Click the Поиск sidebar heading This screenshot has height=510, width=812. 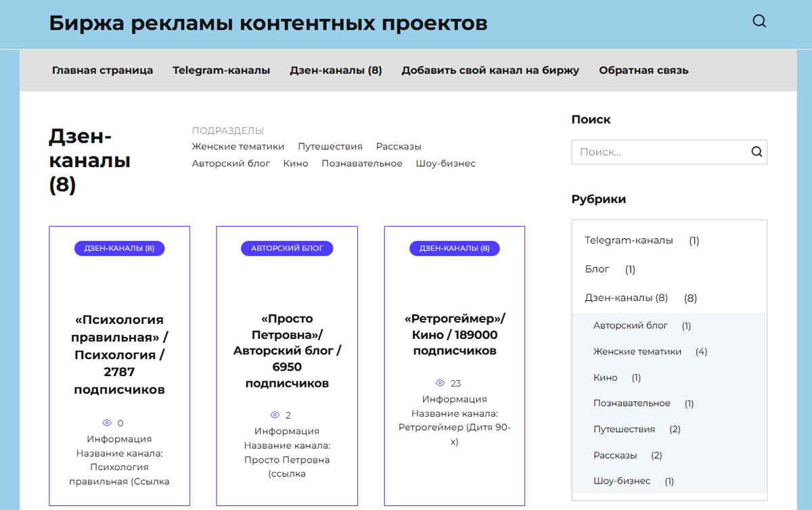[x=591, y=120]
